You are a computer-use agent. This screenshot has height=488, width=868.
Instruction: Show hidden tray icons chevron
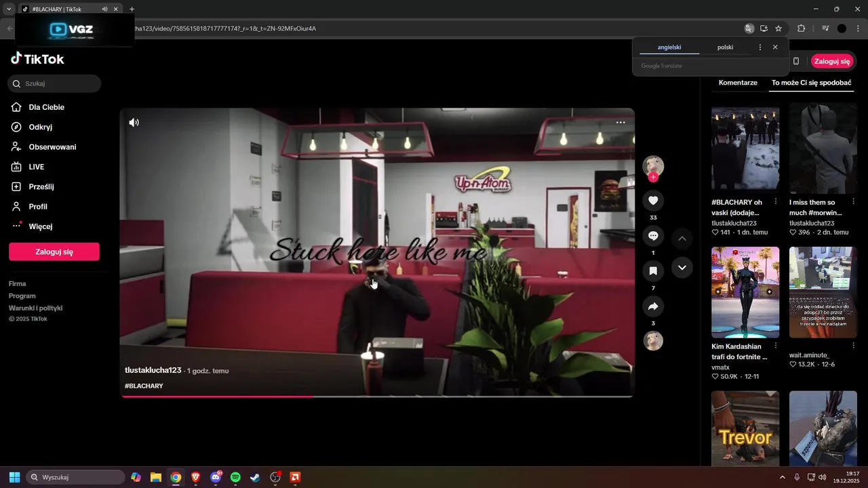tap(782, 477)
